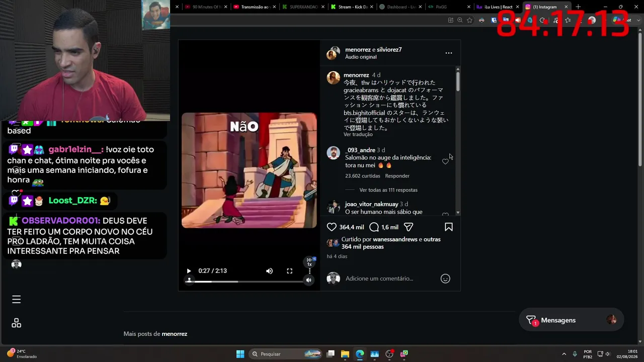Open the Windows Start menu
Viewport: 644px width, 362px height.
click(240, 354)
